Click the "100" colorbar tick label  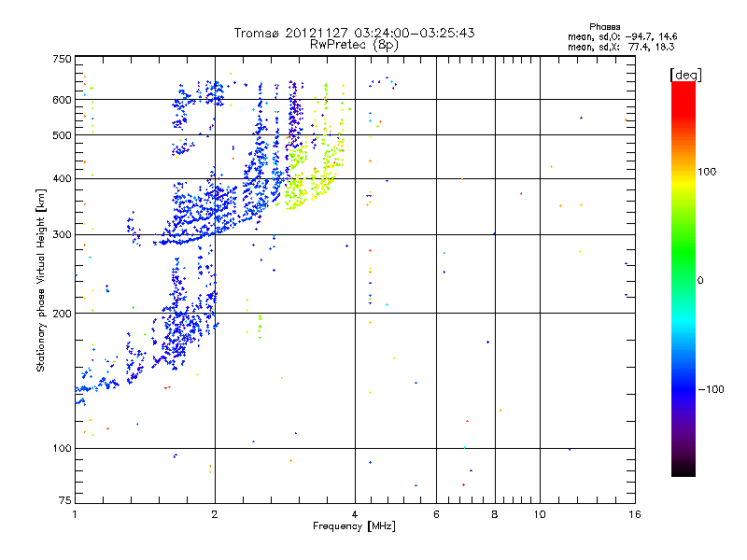point(707,172)
